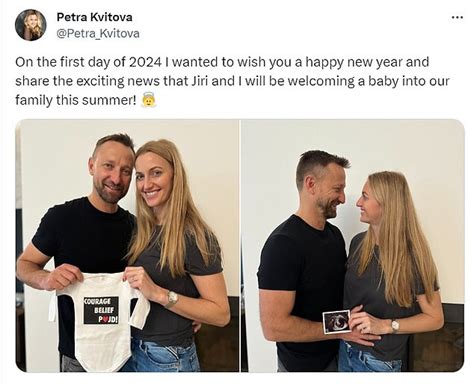Click the red heart on the onesie print

tap(104, 319)
